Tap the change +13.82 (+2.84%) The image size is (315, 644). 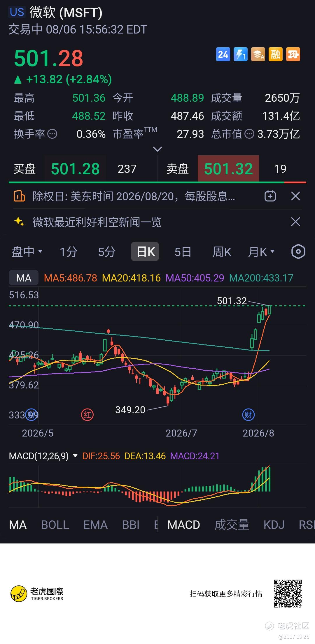coord(63,79)
